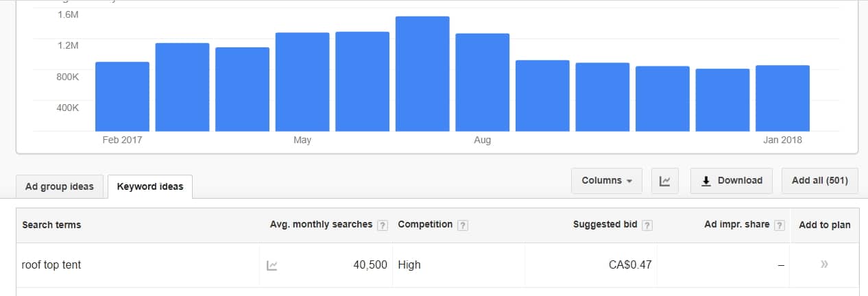Sort by Avg. monthly searches column header

[x=321, y=224]
